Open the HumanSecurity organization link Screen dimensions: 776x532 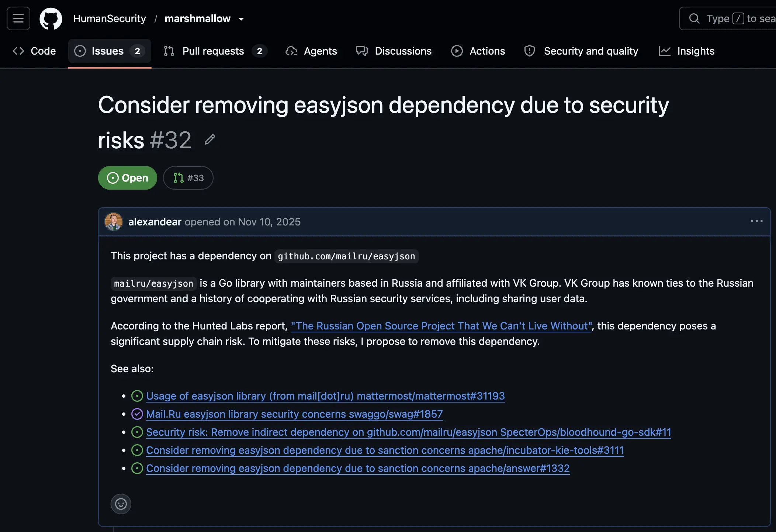click(x=110, y=18)
